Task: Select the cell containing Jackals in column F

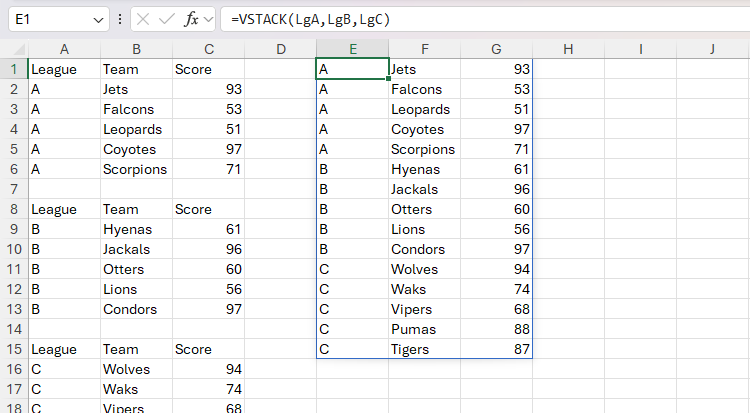Action: pos(424,189)
